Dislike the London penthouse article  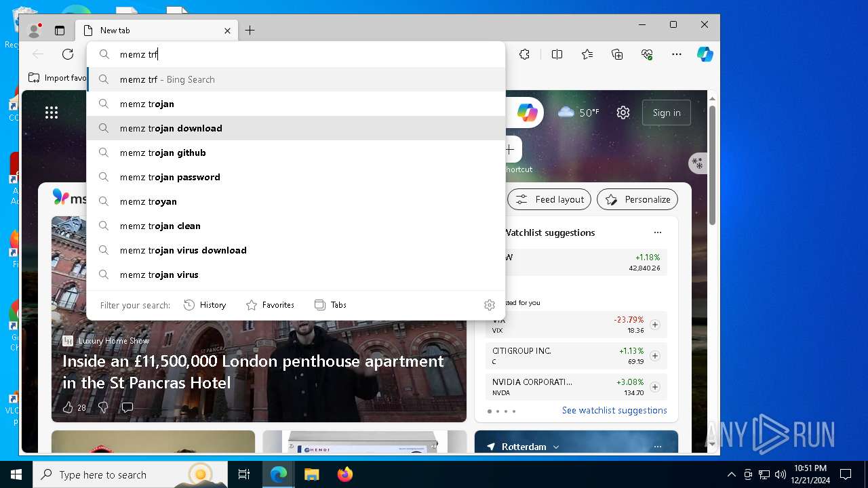click(x=103, y=407)
